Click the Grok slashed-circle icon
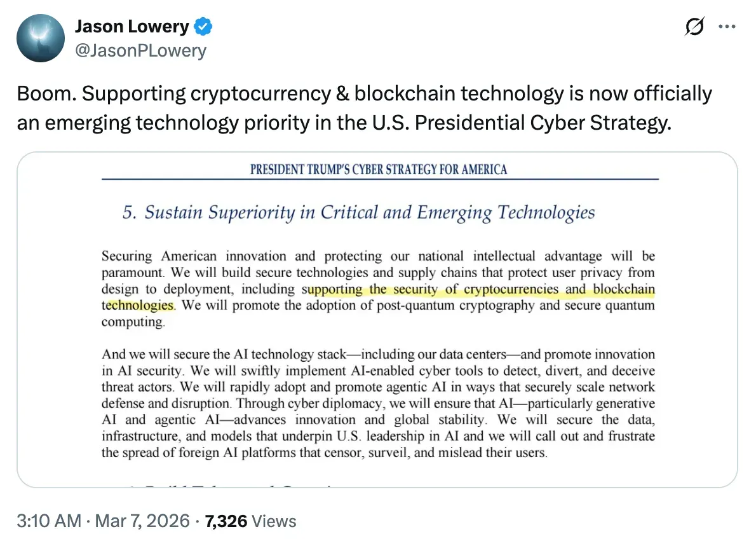The image size is (756, 548). tap(695, 27)
